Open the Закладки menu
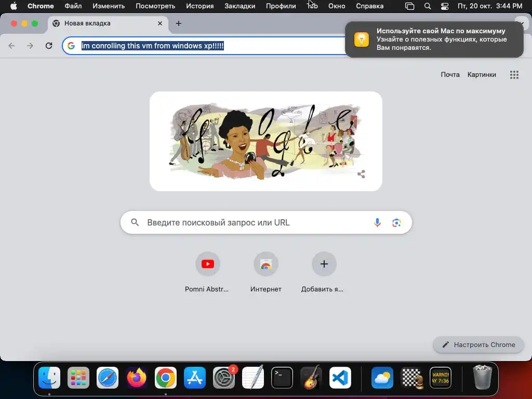 point(240,6)
